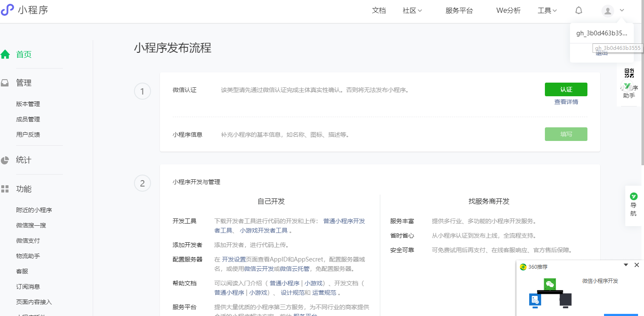Image resolution: width=644 pixels, height=316 pixels.
Task: Open the 运营规范 link
Action: coord(324,293)
